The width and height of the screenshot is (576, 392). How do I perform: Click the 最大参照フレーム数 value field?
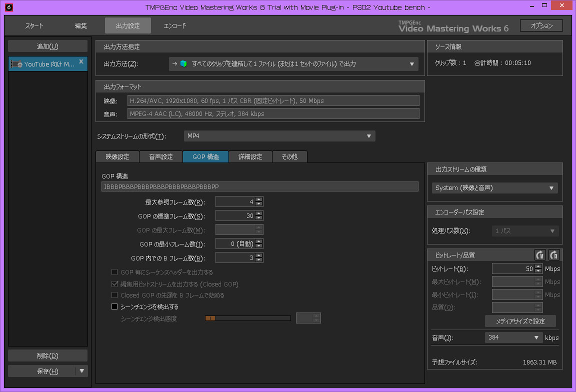(235, 201)
